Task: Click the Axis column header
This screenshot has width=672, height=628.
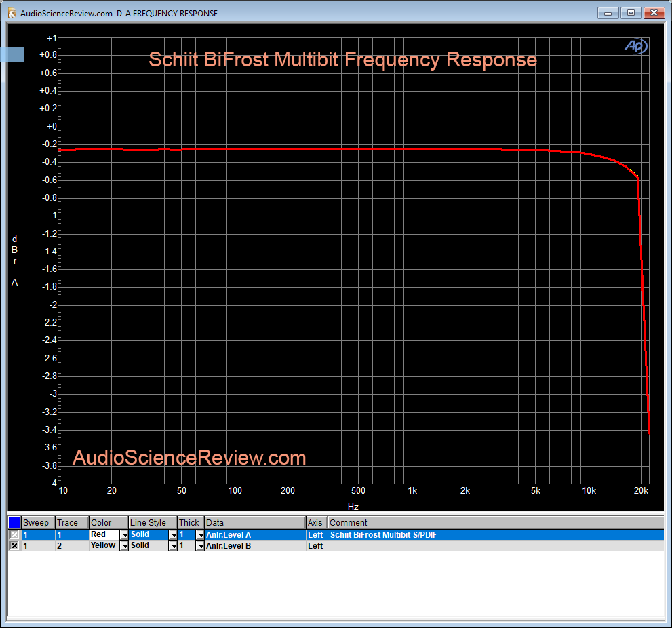Action: pyautogui.click(x=317, y=522)
